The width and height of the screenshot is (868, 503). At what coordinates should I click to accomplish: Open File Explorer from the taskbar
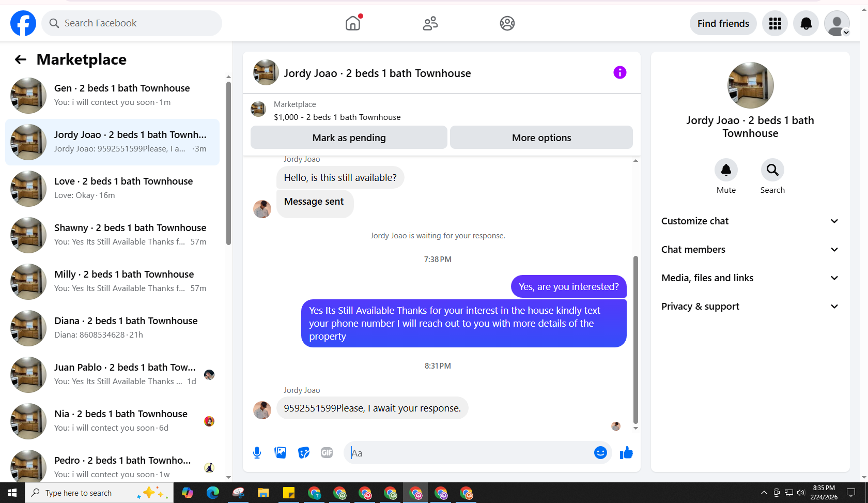pyautogui.click(x=263, y=493)
